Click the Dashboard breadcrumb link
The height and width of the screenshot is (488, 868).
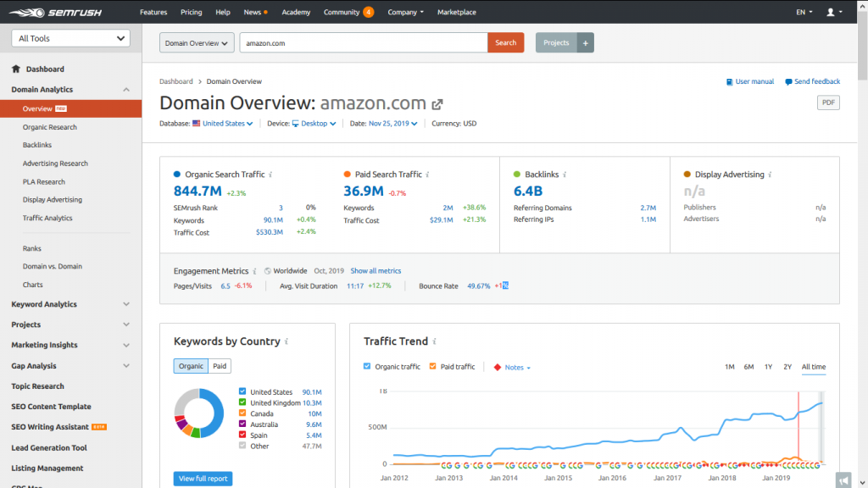point(176,81)
